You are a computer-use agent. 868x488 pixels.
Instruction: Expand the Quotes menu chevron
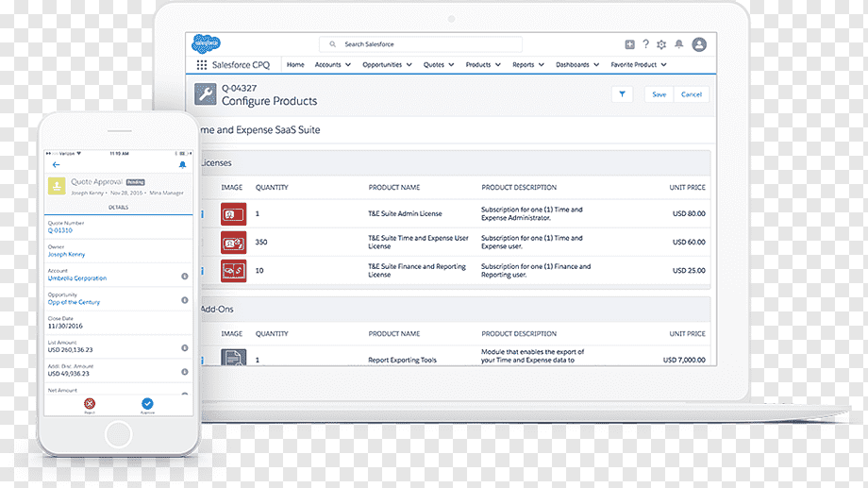(x=451, y=65)
